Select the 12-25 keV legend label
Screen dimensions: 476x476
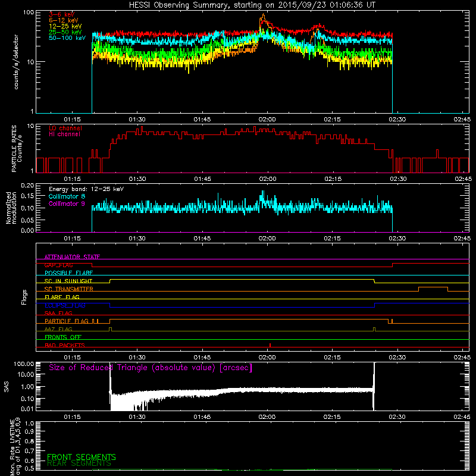point(65,26)
